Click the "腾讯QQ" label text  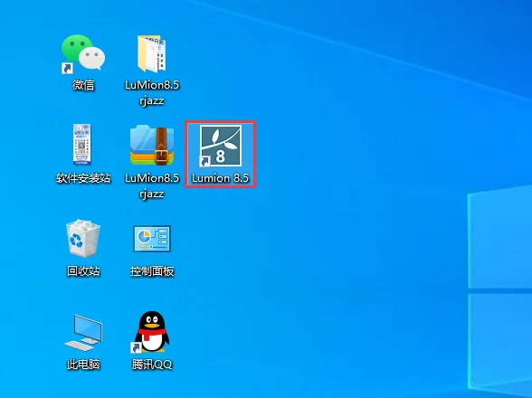152,365
